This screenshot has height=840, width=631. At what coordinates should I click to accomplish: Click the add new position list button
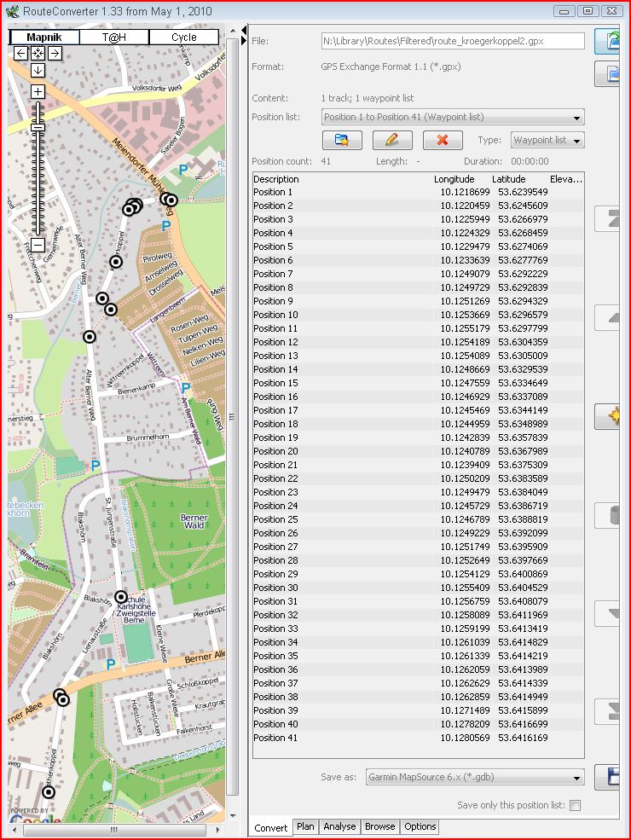coord(342,141)
